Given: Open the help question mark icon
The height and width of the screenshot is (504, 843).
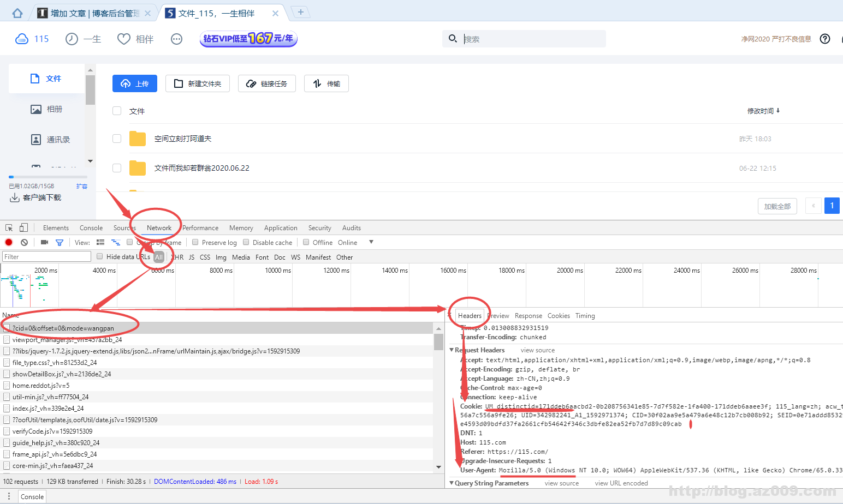Looking at the screenshot, I should click(x=825, y=39).
